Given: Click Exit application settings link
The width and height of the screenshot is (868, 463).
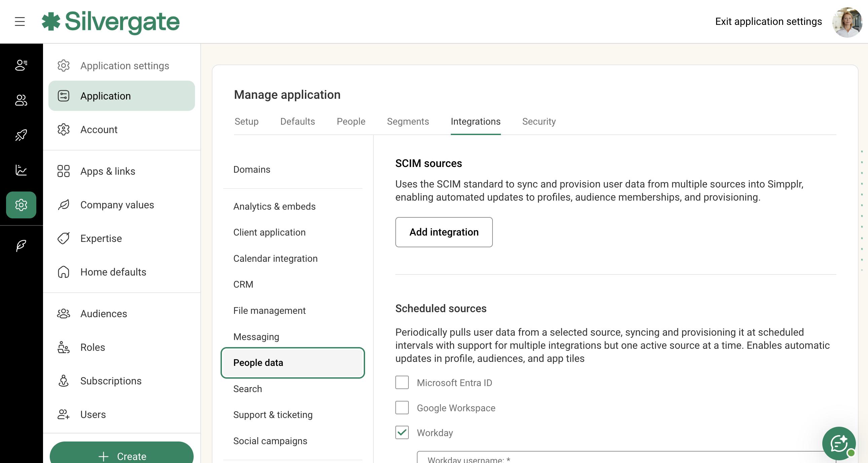Looking at the screenshot, I should 768,22.
